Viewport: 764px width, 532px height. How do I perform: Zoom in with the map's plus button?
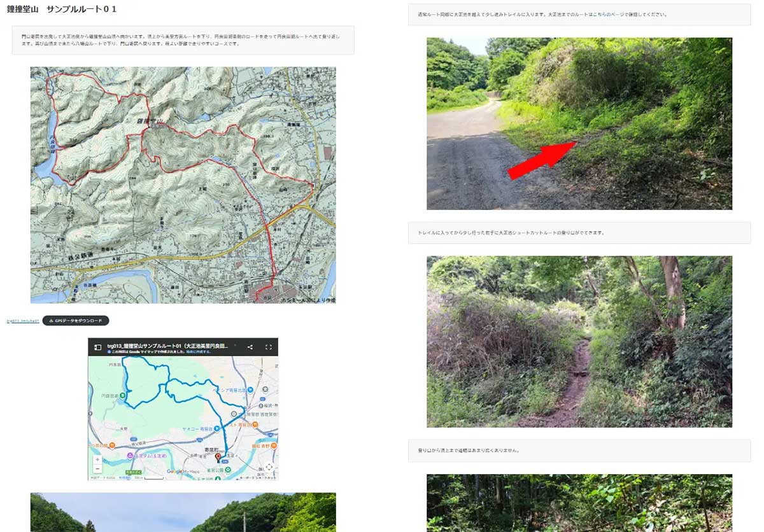coord(97,459)
